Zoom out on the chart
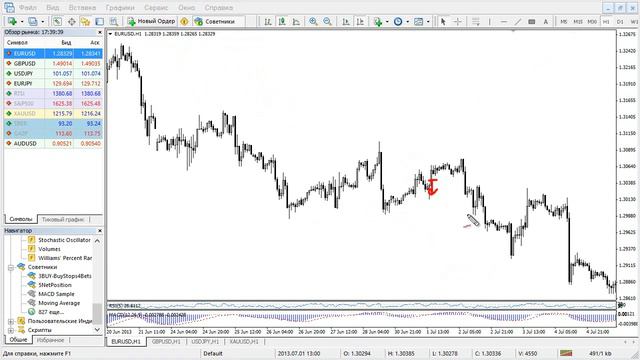The image size is (640, 360). 327,22
